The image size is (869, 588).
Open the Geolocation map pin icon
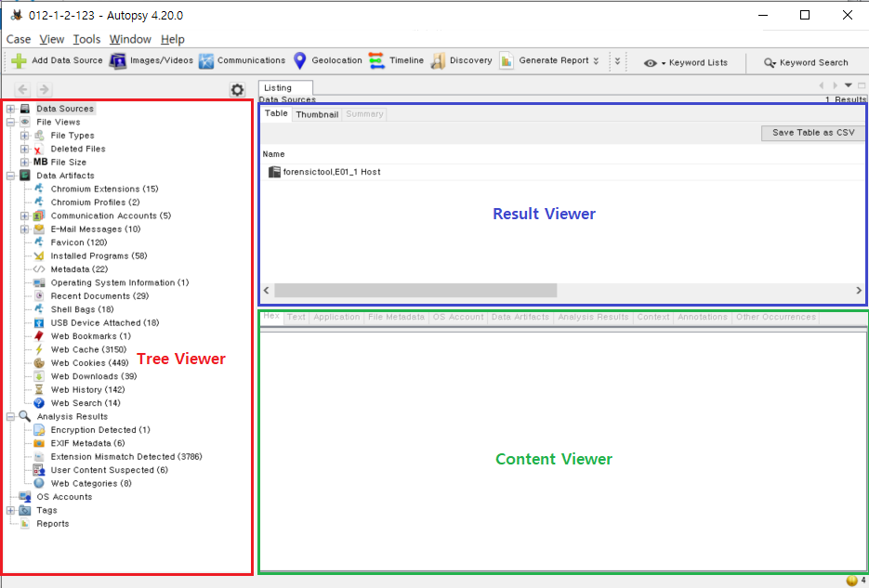pyautogui.click(x=300, y=61)
